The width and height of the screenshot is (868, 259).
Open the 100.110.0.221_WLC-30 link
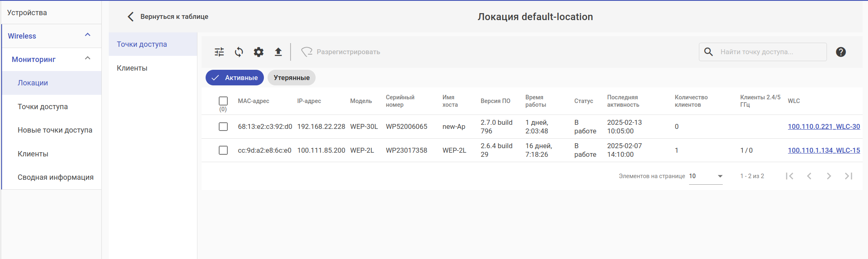824,126
